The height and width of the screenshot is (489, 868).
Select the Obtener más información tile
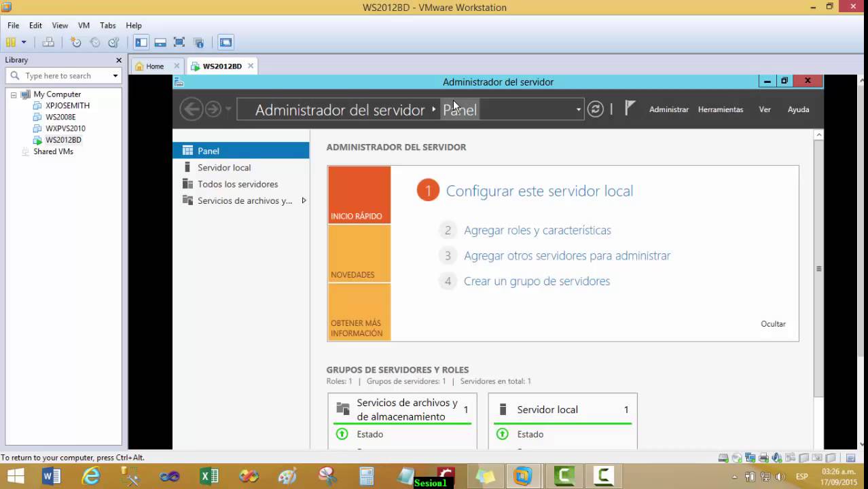(359, 312)
